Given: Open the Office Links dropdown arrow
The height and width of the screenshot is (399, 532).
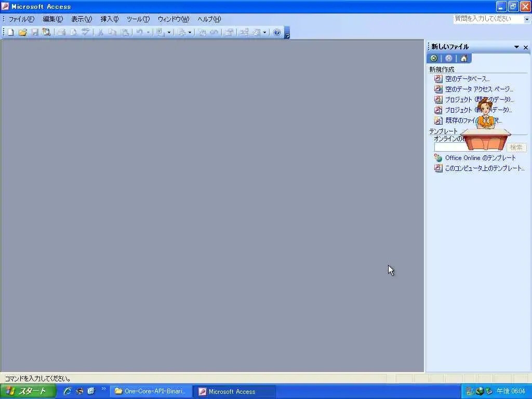Looking at the screenshot, I should pos(169,33).
